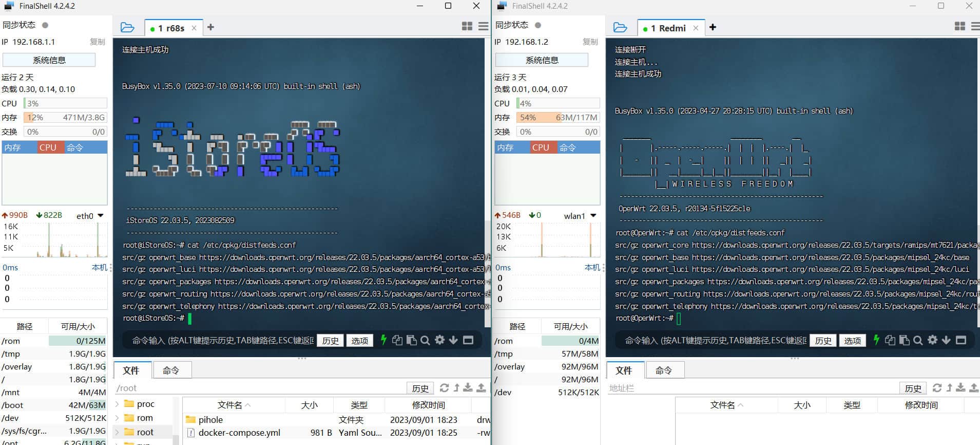Refresh the file list in Redmi panel
Screen dimensions: 980x445
coord(937,388)
